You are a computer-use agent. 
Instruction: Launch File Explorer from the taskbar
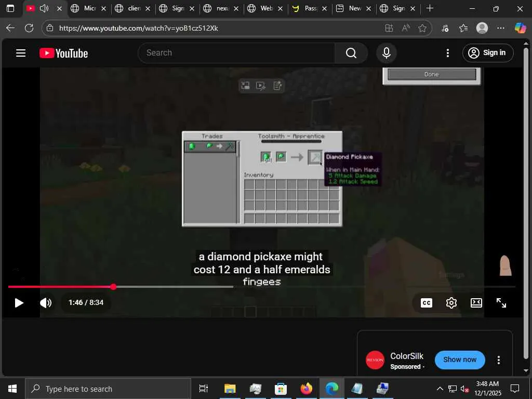click(x=230, y=389)
